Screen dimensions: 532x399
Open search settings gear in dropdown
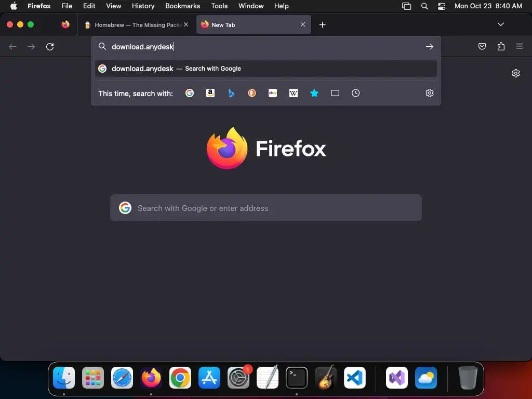tap(430, 93)
